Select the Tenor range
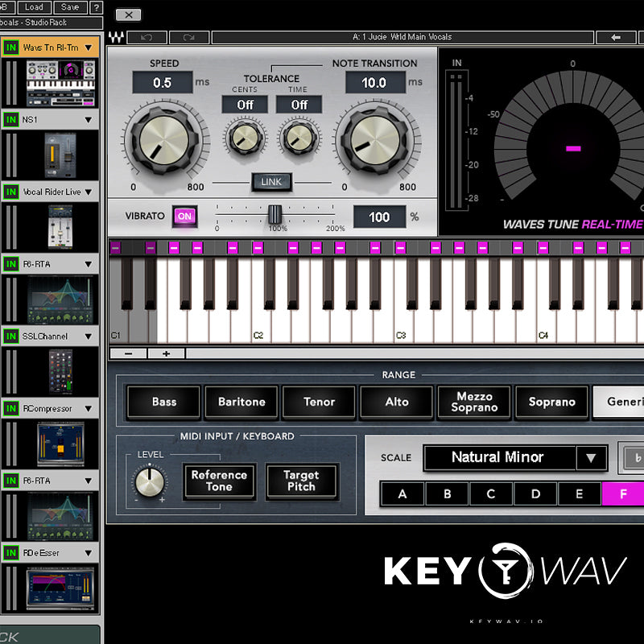Viewport: 644px width, 644px height. tap(320, 402)
